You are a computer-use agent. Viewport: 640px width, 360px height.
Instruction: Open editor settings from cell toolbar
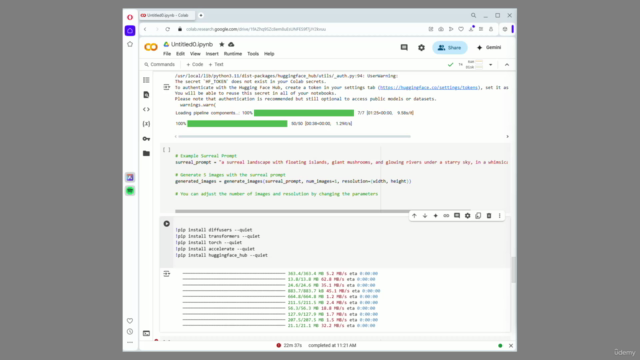click(467, 216)
